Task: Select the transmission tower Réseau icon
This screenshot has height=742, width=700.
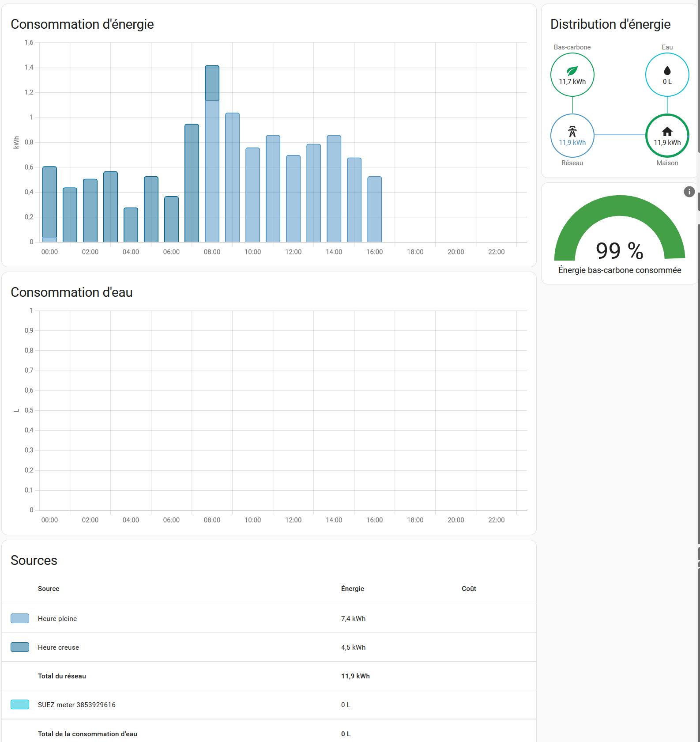Action: (x=572, y=132)
